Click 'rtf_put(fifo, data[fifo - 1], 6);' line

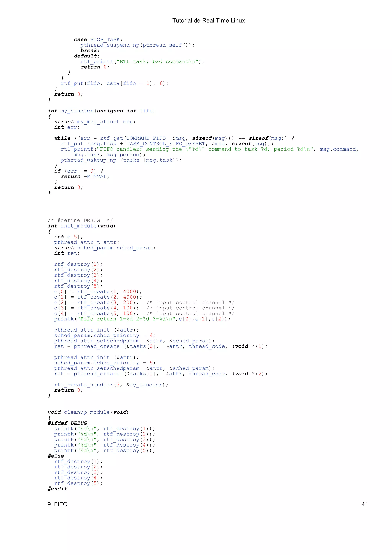pos(115,83)
